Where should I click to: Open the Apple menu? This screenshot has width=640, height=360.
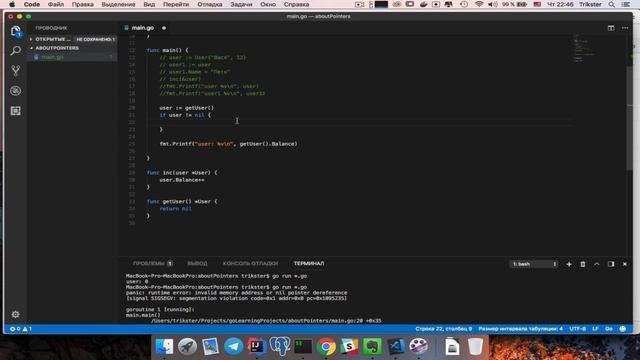[x=12, y=4]
